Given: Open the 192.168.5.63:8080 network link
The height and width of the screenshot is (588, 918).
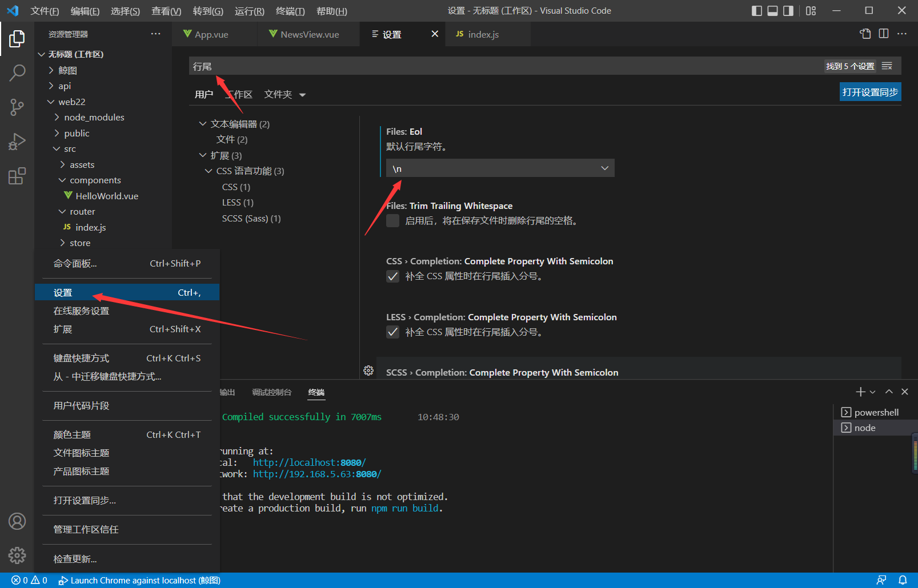Looking at the screenshot, I should tap(317, 474).
